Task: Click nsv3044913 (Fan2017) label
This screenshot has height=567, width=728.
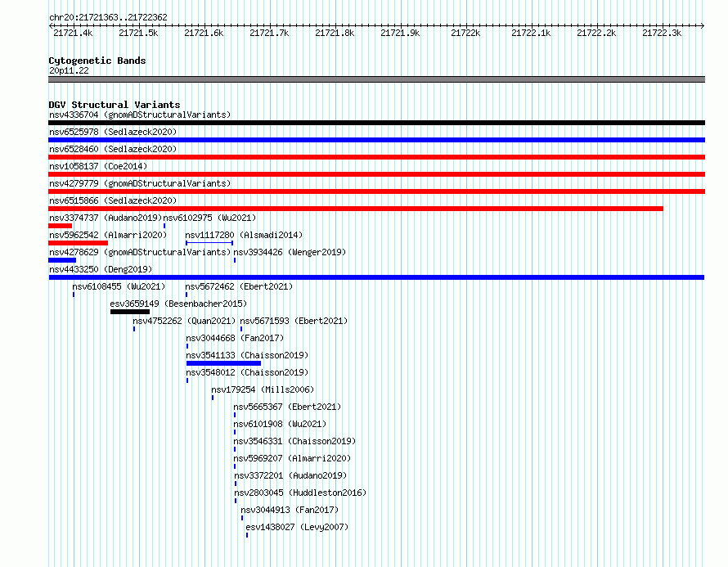Action: [x=290, y=510]
